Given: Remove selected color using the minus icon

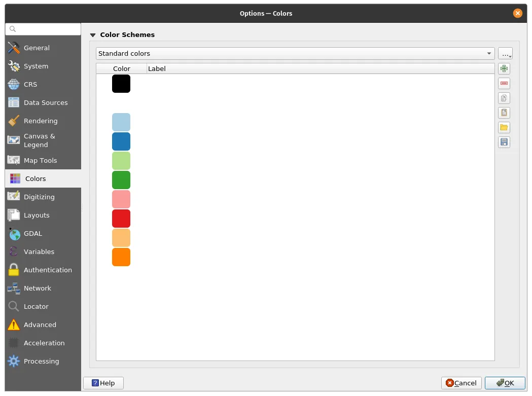Looking at the screenshot, I should point(504,83).
